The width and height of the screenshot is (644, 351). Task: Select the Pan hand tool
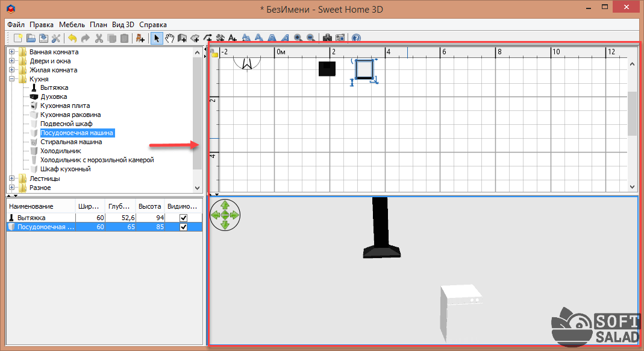(x=169, y=38)
